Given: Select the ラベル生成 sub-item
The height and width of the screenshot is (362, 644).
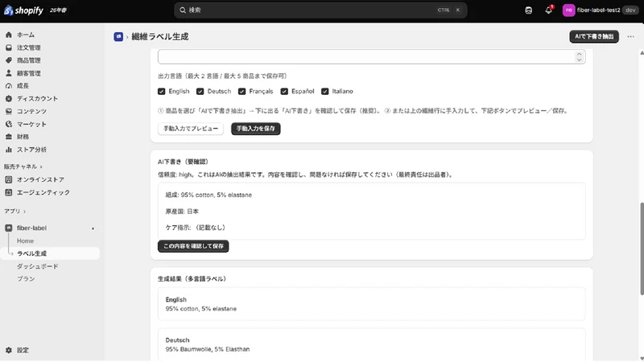Looking at the screenshot, I should tap(31, 253).
